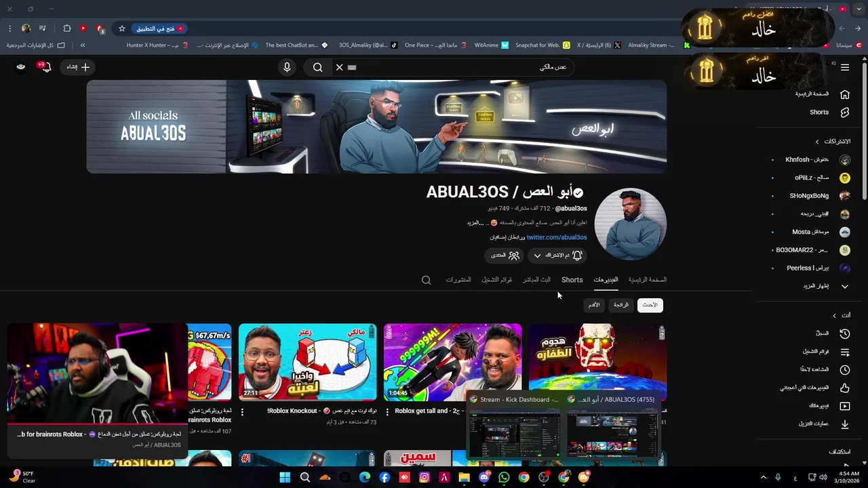Image resolution: width=868 pixels, height=488 pixels.
Task: Click the channel search magnifier icon
Action: click(x=426, y=280)
